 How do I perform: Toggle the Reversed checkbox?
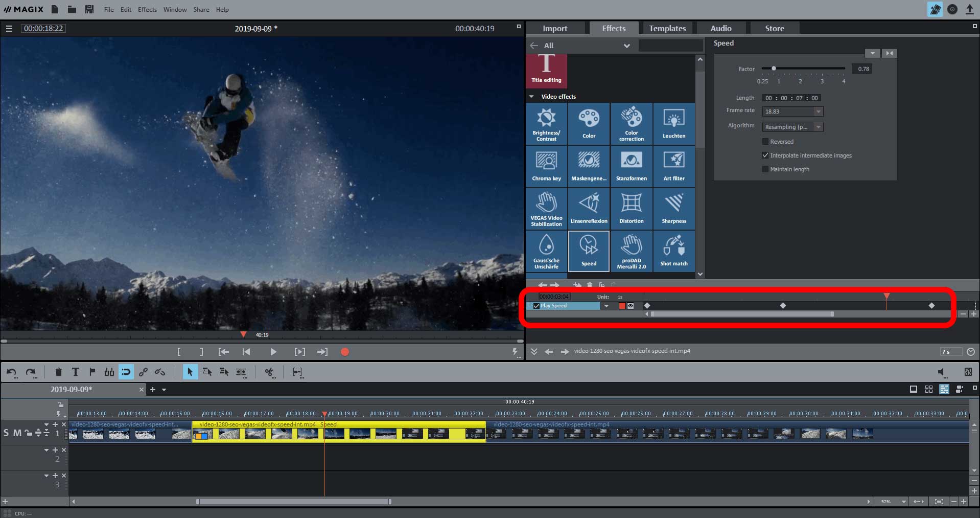pyautogui.click(x=765, y=142)
